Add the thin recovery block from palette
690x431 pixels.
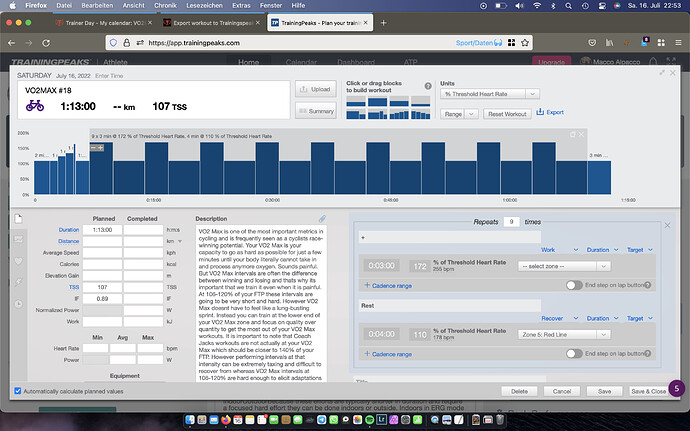[421, 101]
